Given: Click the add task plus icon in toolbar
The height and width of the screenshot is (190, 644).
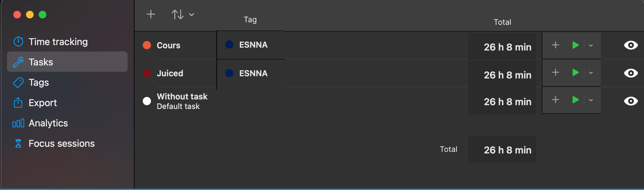Looking at the screenshot, I should point(151,14).
